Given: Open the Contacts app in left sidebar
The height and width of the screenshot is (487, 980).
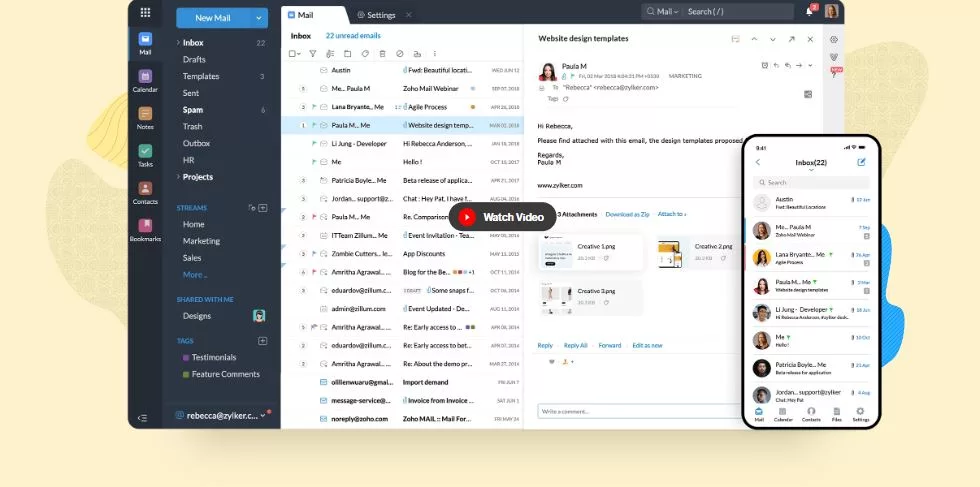Looking at the screenshot, I should click(145, 193).
